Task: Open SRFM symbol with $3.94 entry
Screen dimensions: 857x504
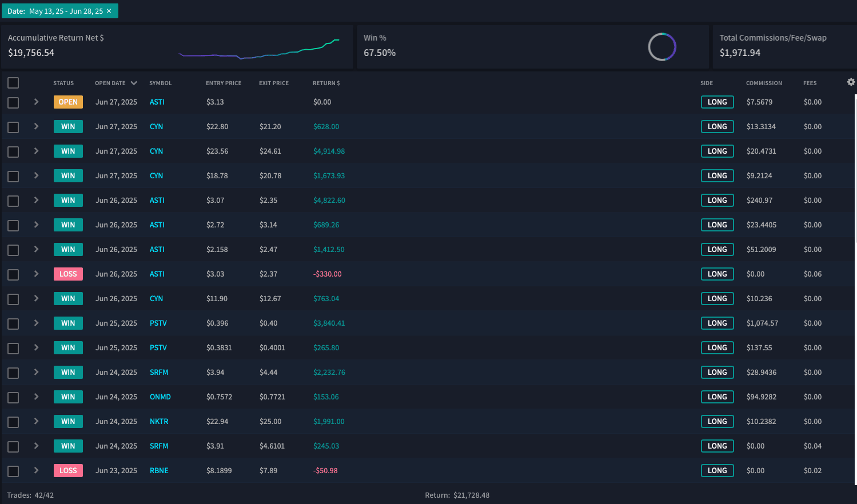Action: [159, 373]
